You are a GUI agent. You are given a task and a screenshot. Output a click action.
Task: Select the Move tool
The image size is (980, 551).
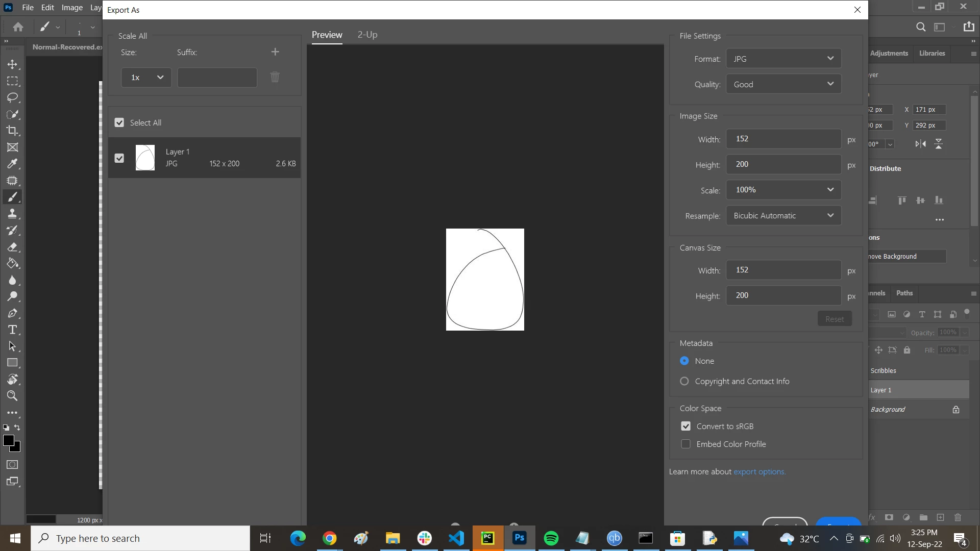tap(12, 65)
